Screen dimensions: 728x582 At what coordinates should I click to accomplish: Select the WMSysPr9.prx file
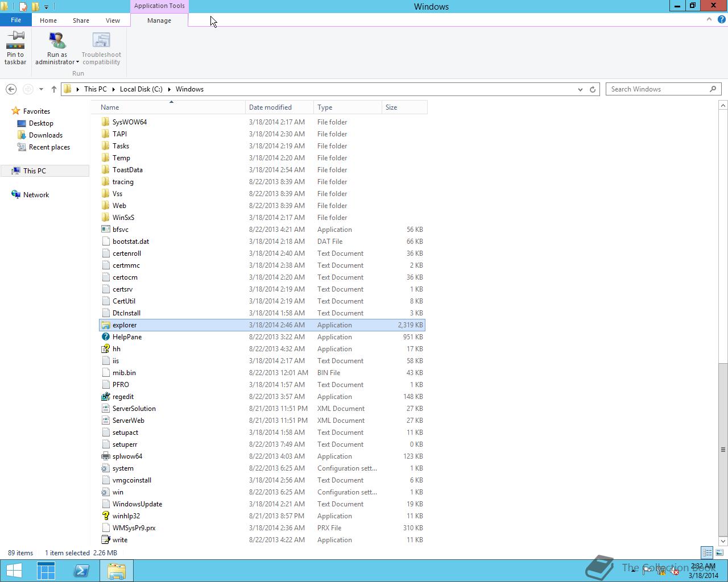pos(134,528)
